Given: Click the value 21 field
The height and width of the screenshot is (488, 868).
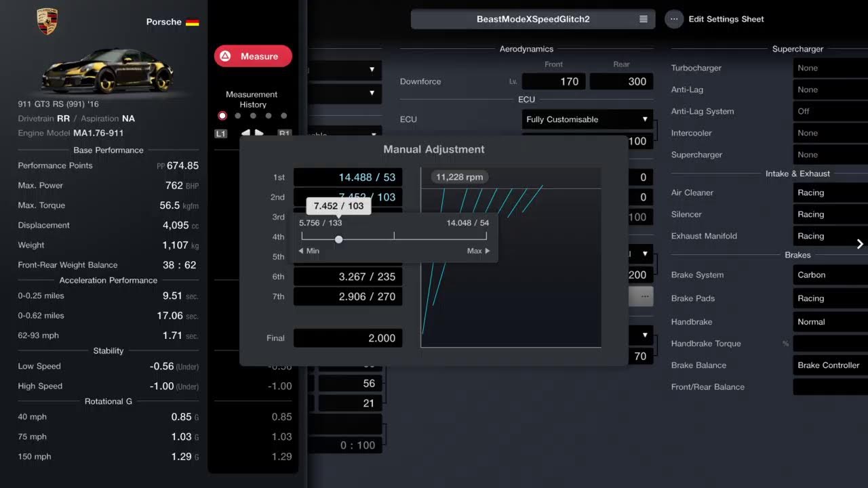Looking at the screenshot, I should point(350,403).
